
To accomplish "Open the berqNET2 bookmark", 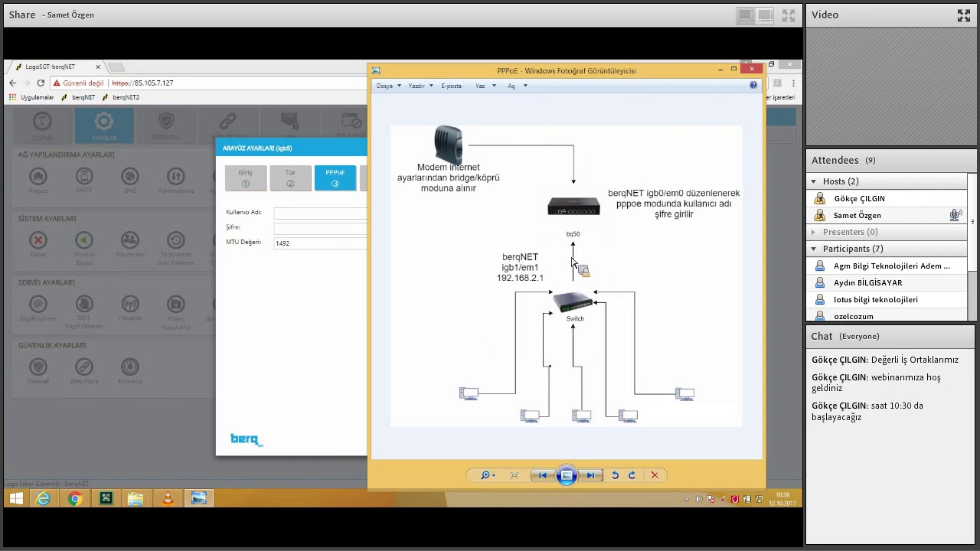I will 121,97.
